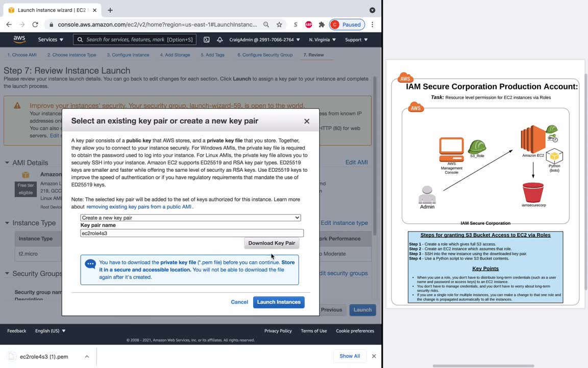The image size is (588, 368).
Task: Open the Services dropdown menu
Action: tap(50, 39)
